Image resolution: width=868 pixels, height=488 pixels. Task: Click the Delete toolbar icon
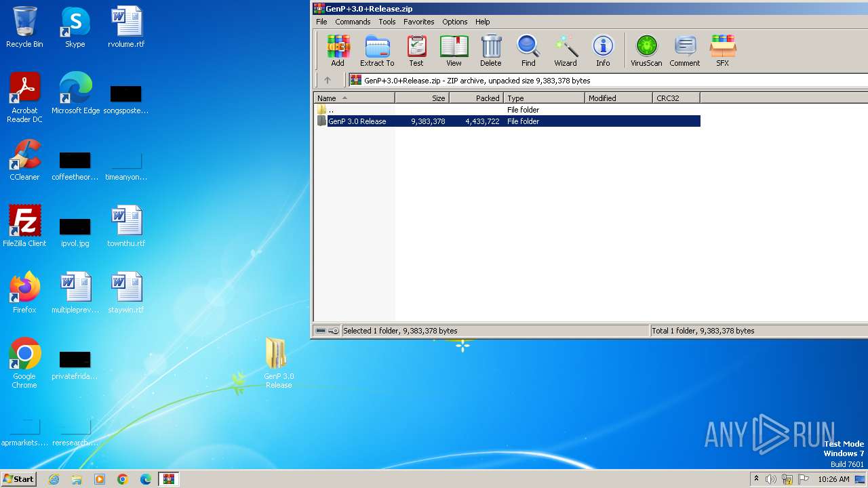coord(491,51)
